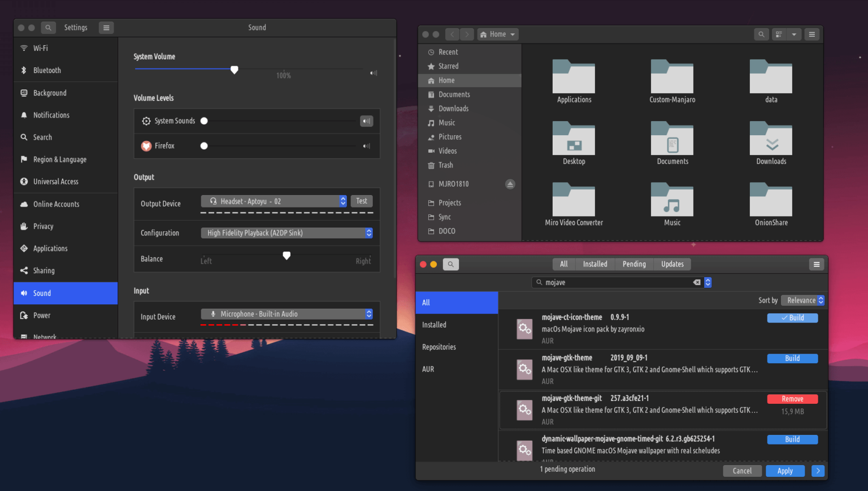Open Bluetooth settings from the sidebar

pyautogui.click(x=23, y=70)
